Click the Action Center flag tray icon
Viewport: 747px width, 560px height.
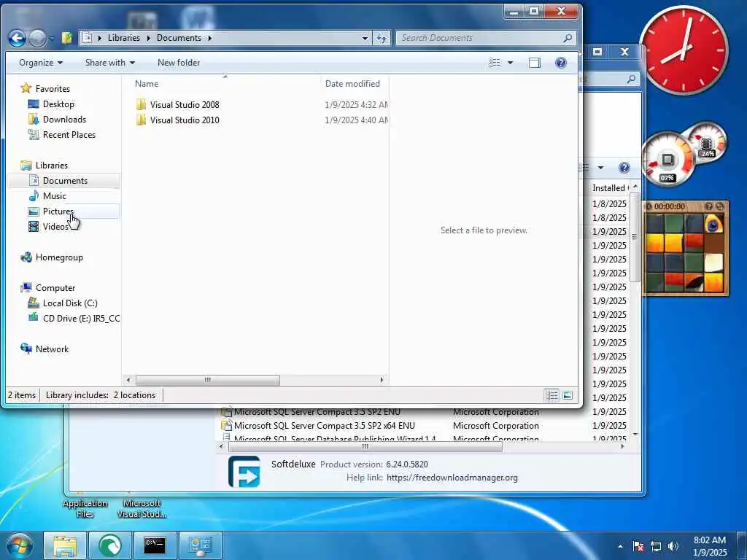click(x=638, y=546)
